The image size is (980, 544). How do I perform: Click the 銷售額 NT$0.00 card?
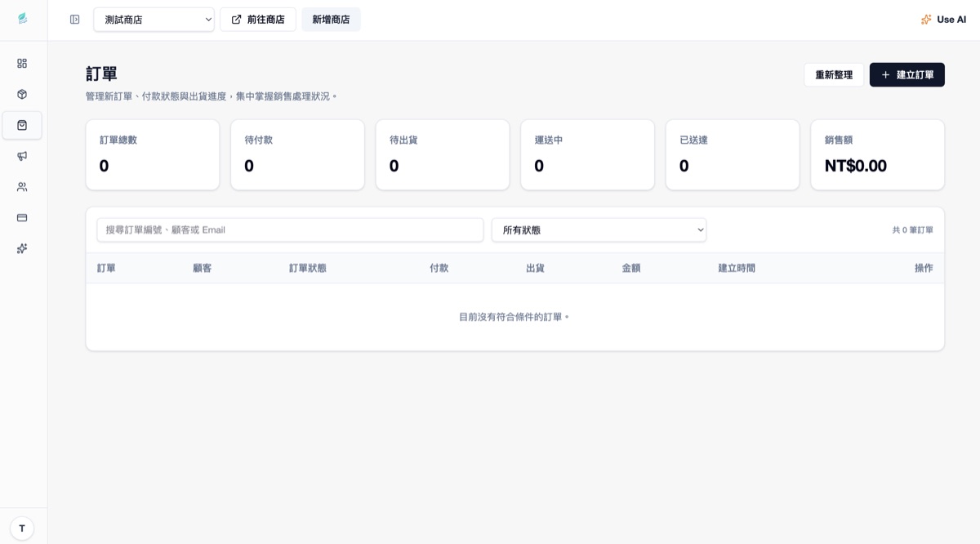877,155
